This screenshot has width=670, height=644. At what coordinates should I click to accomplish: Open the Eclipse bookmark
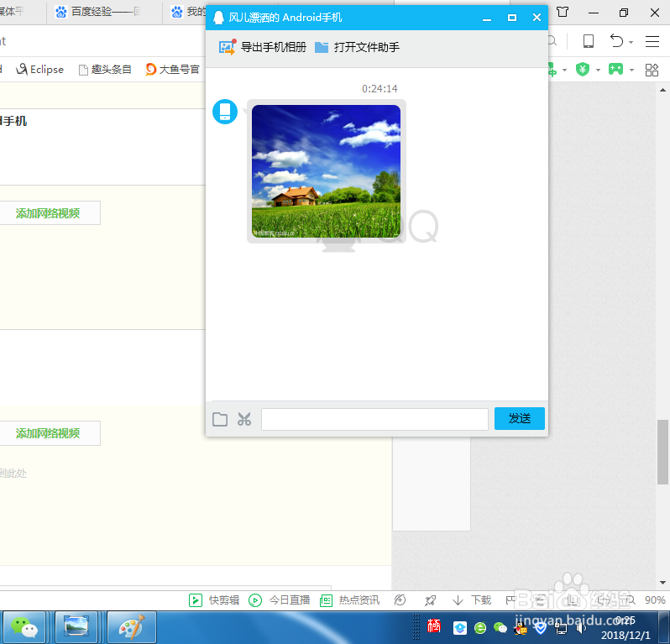(x=39, y=69)
